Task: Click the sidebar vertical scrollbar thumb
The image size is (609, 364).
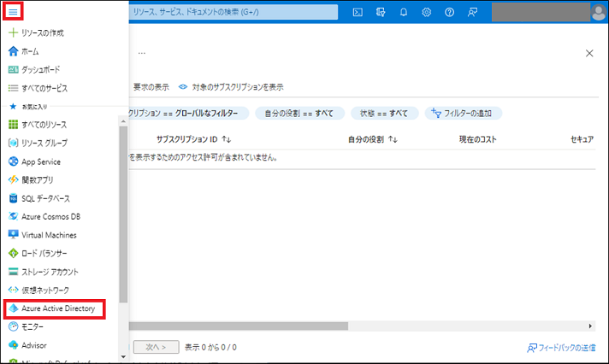Action: tap(123, 214)
